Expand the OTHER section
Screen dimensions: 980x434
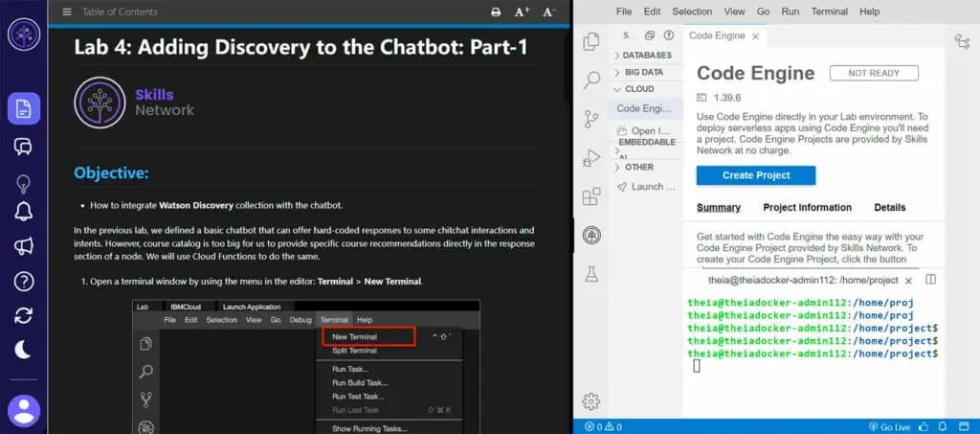(x=646, y=167)
